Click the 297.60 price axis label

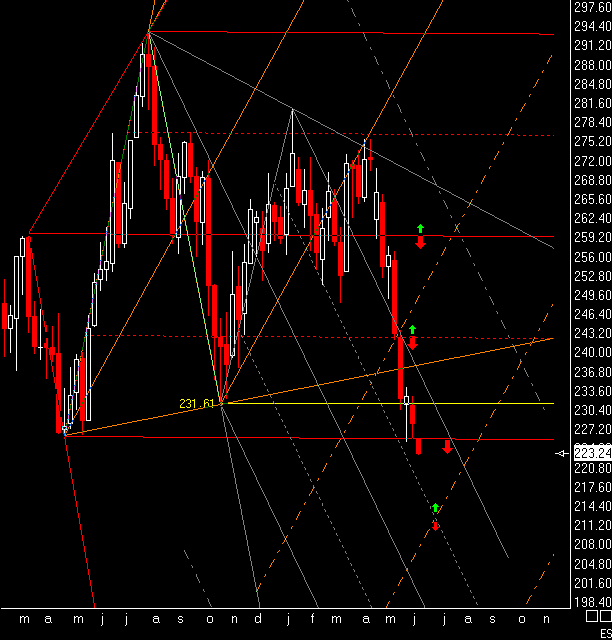coord(592,7)
